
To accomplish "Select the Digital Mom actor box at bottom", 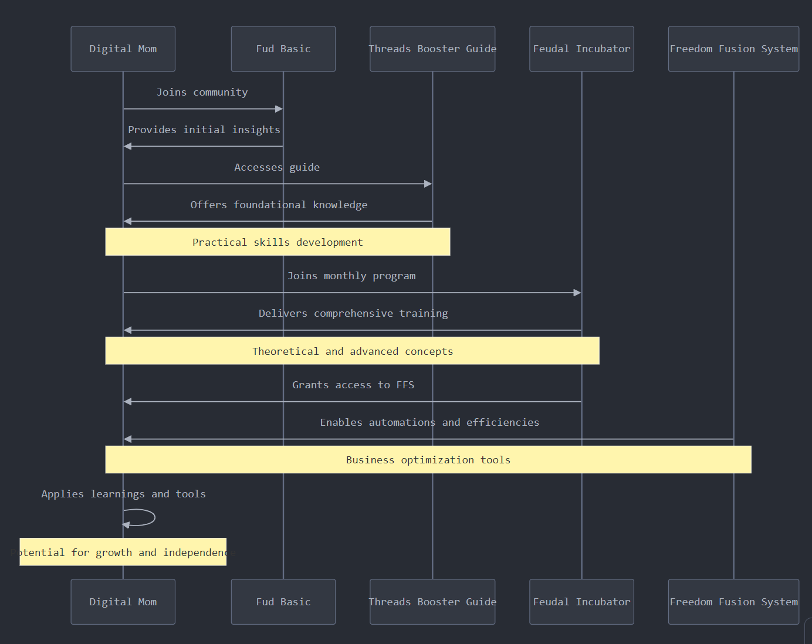I will tap(123, 601).
